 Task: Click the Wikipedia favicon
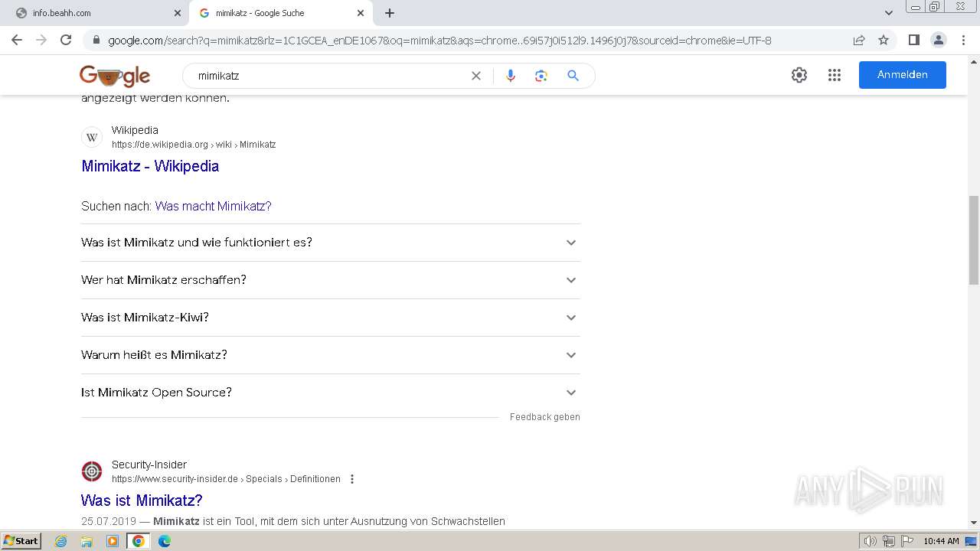point(92,138)
